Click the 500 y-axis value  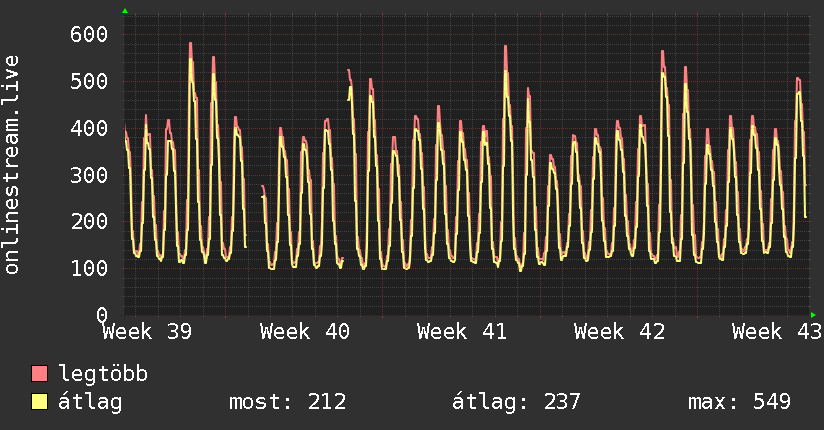89,81
